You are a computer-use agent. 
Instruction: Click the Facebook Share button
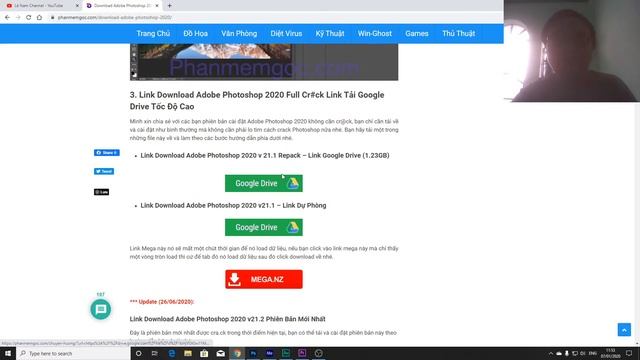[x=107, y=153]
